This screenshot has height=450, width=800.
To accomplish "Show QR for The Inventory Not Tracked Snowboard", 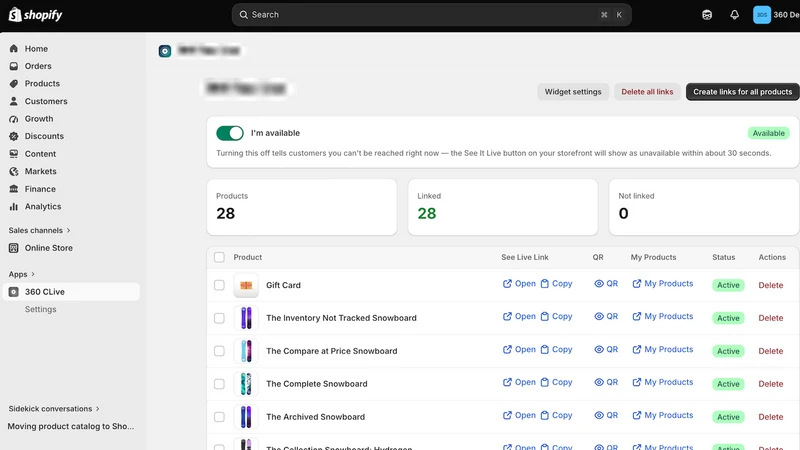I will [x=606, y=316].
